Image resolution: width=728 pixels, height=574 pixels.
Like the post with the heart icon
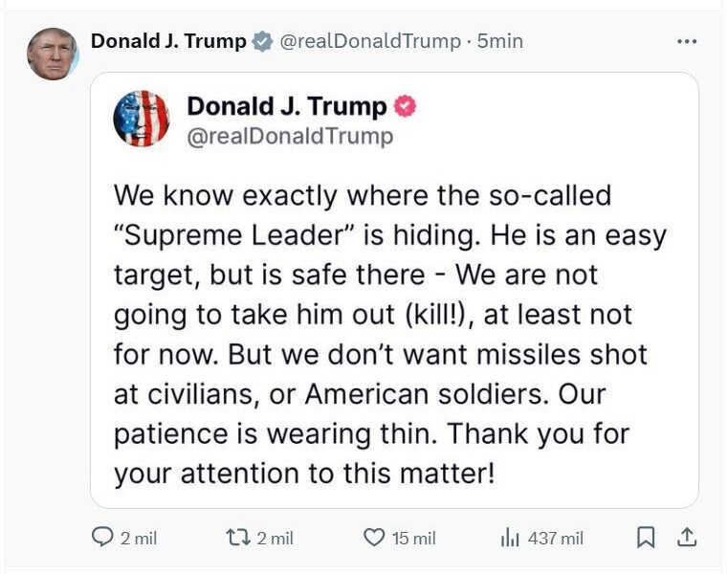(375, 539)
